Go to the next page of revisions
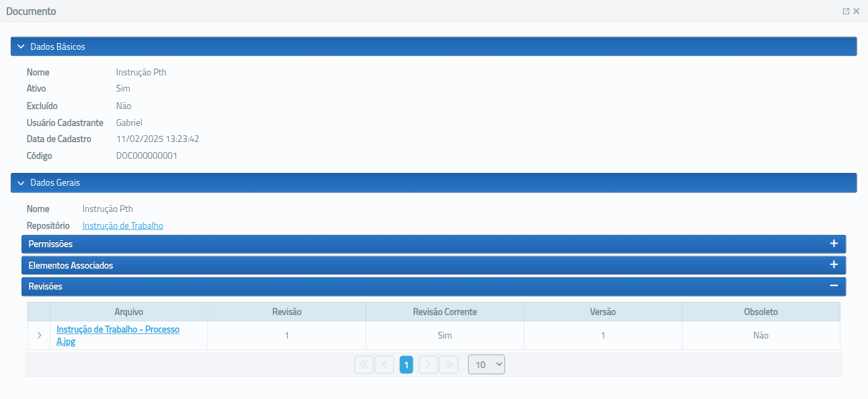This screenshot has width=868, height=399. [x=428, y=365]
